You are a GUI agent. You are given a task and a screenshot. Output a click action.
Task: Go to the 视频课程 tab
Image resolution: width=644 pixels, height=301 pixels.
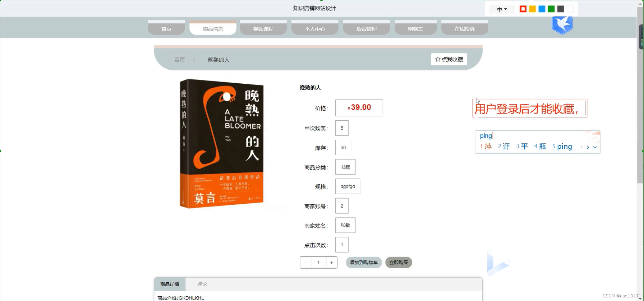(263, 28)
